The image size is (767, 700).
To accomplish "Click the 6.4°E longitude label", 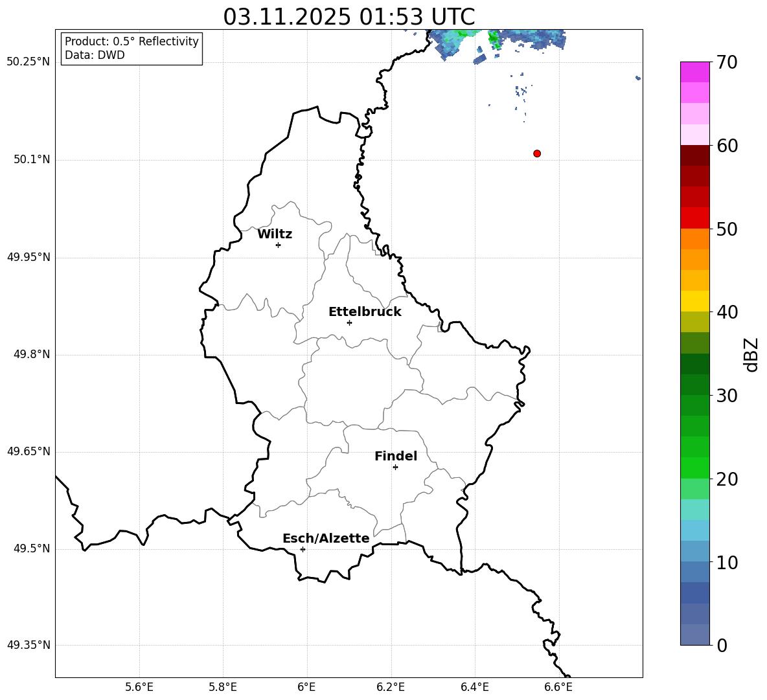I will pos(474,687).
